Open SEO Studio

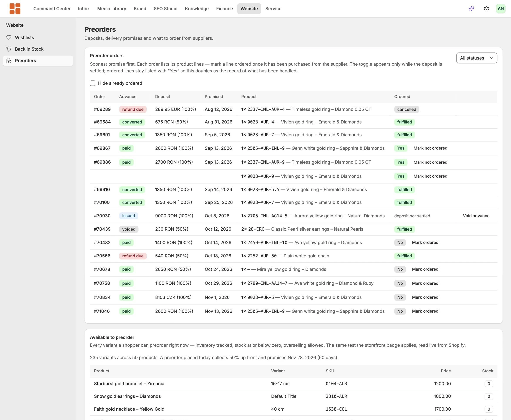point(166,9)
